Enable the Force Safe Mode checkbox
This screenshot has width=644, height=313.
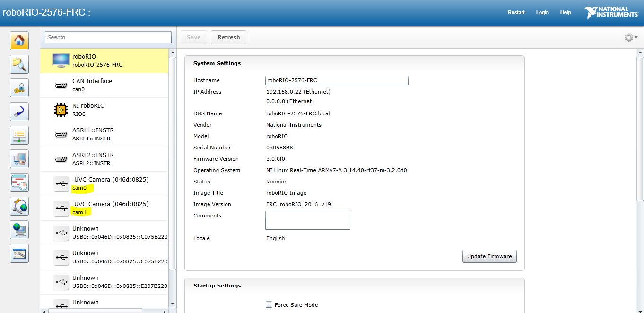pos(269,305)
